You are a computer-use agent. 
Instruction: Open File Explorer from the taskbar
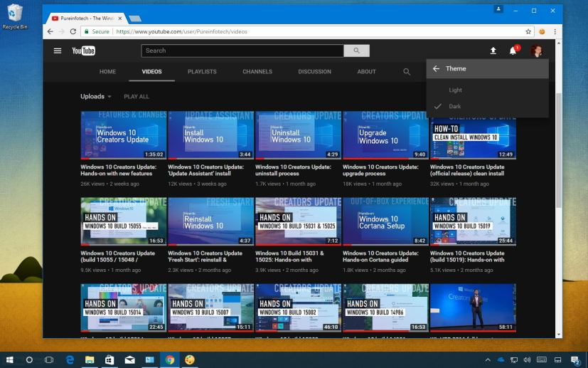tap(90, 359)
